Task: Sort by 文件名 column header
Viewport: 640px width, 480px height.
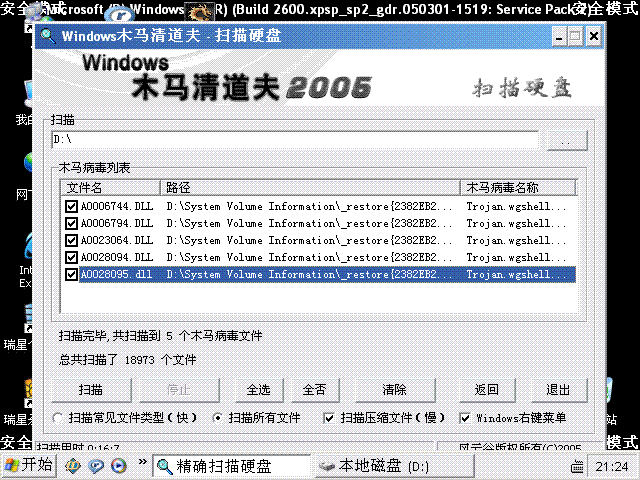Action: tap(110, 188)
